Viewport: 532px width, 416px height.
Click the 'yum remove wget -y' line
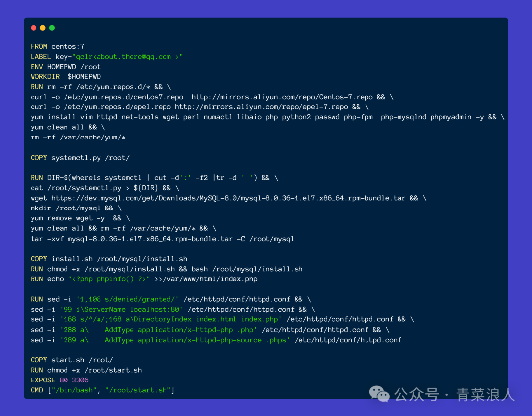(x=80, y=218)
